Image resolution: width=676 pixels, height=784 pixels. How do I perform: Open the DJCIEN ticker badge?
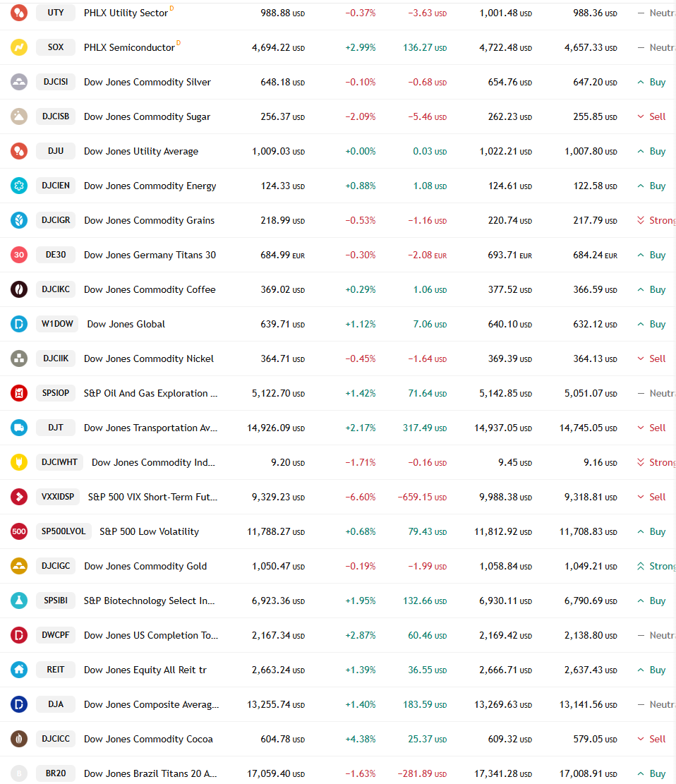click(x=56, y=186)
